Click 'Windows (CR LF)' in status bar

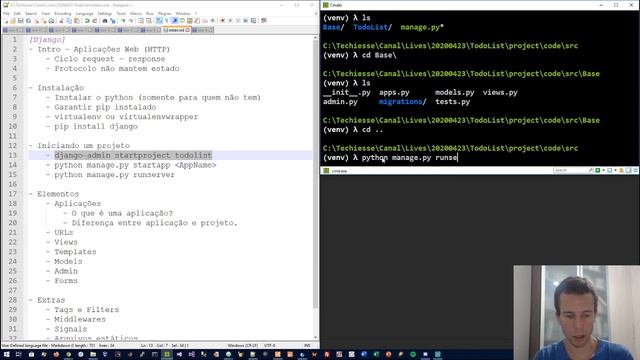(x=242, y=345)
